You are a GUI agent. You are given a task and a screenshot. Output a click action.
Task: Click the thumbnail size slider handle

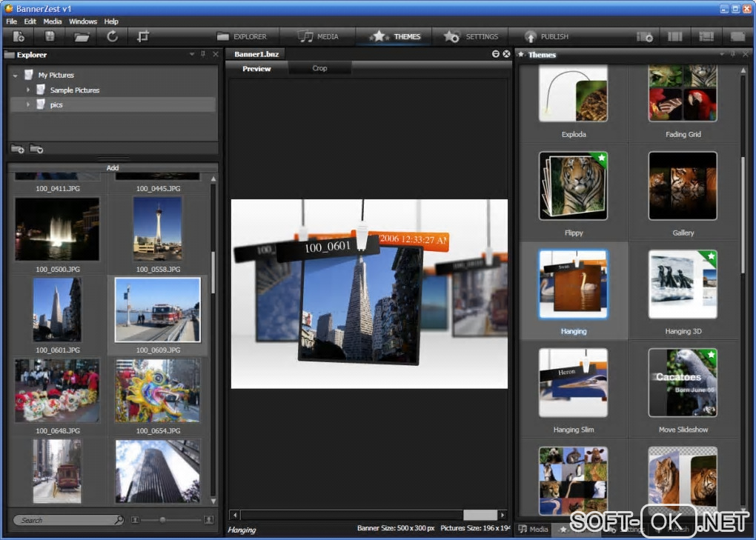coord(163,520)
